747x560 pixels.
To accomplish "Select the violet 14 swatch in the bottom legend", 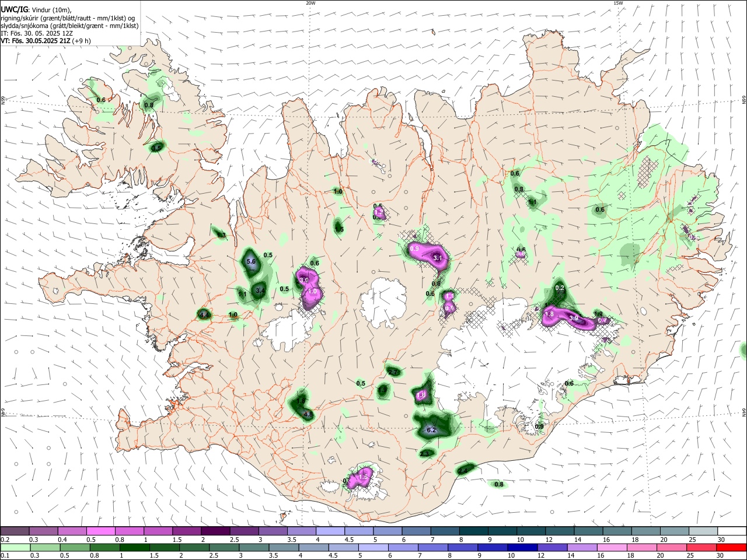I will (x=582, y=547).
